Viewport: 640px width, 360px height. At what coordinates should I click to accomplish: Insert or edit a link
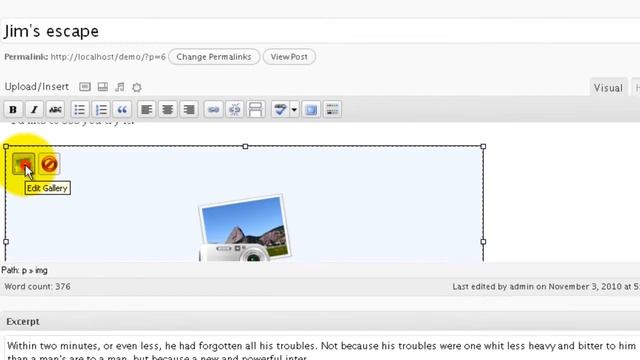coord(213,109)
